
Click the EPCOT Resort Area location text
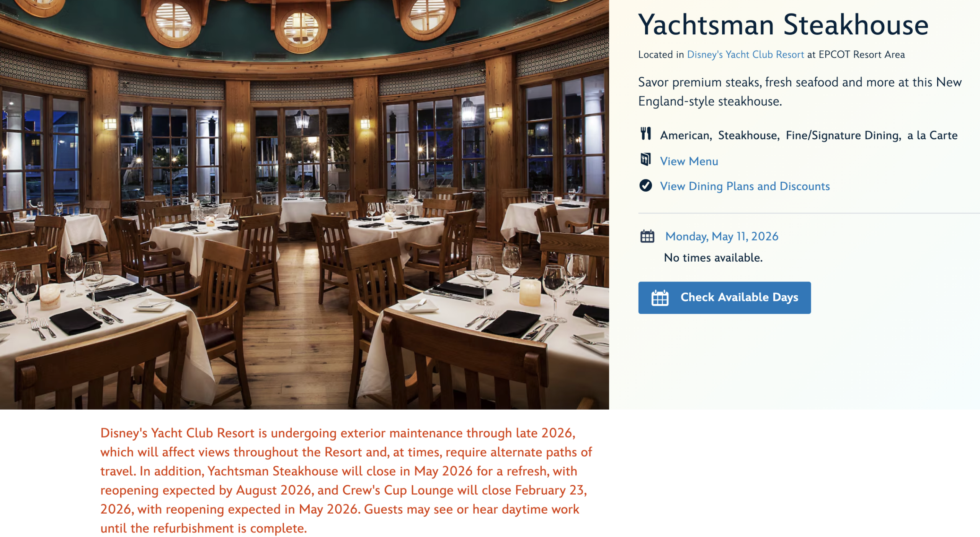pos(861,55)
